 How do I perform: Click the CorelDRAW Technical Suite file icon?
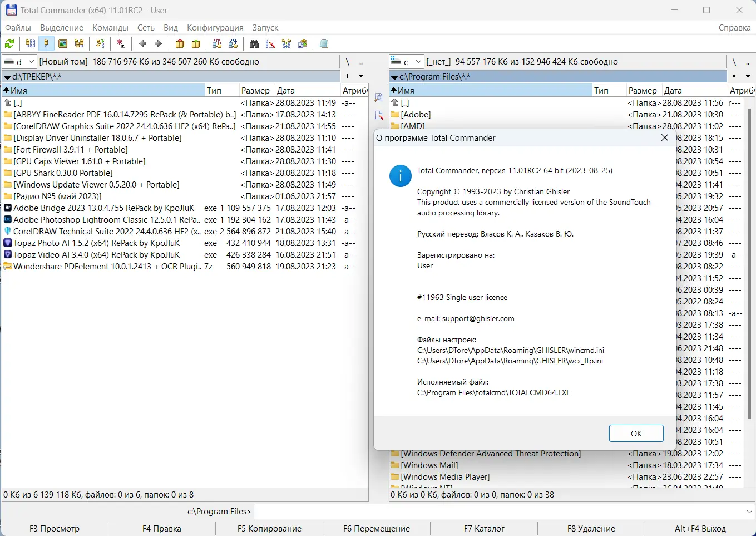pos(8,232)
